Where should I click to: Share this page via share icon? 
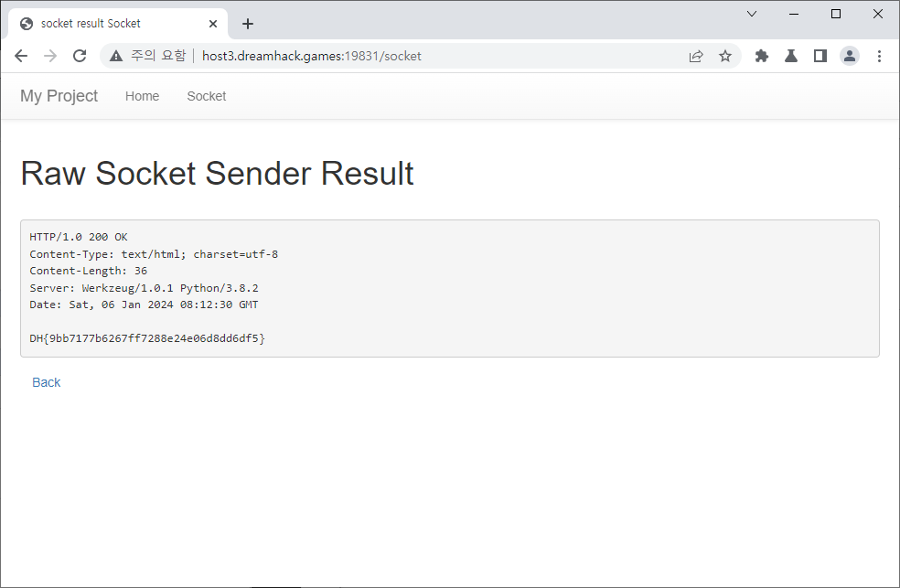point(696,56)
